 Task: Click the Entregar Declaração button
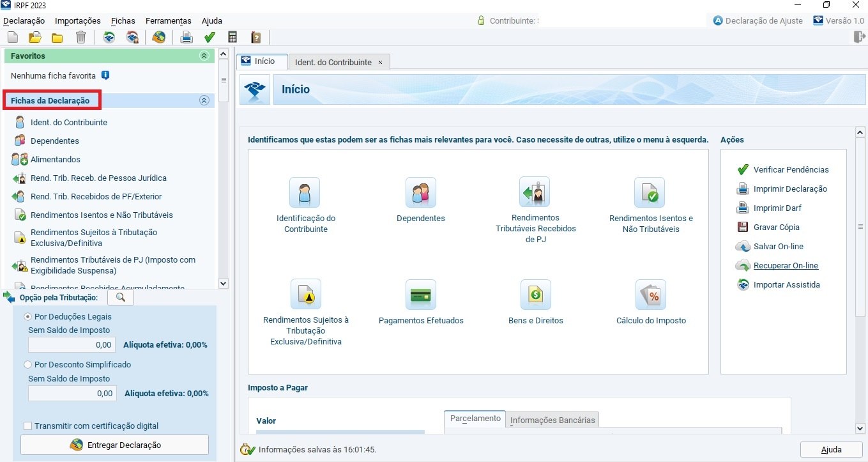click(115, 445)
